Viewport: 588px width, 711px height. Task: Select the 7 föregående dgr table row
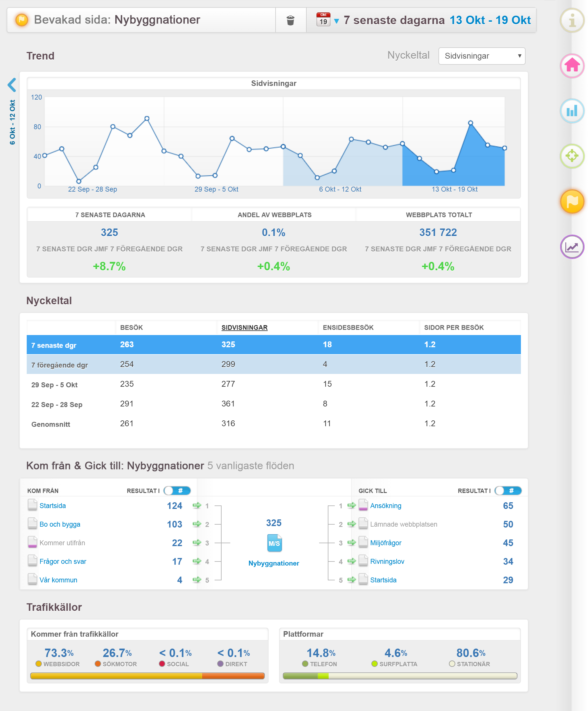274,364
